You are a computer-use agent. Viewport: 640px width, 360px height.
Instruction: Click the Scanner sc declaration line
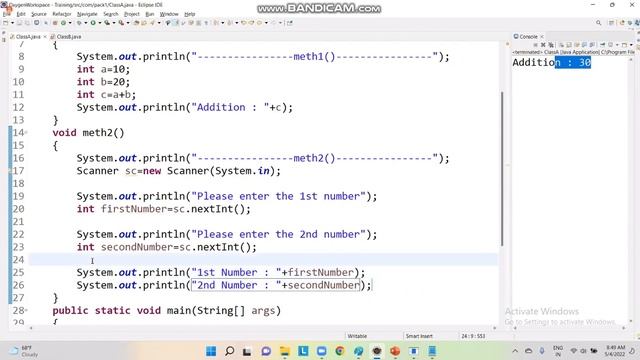click(x=179, y=171)
